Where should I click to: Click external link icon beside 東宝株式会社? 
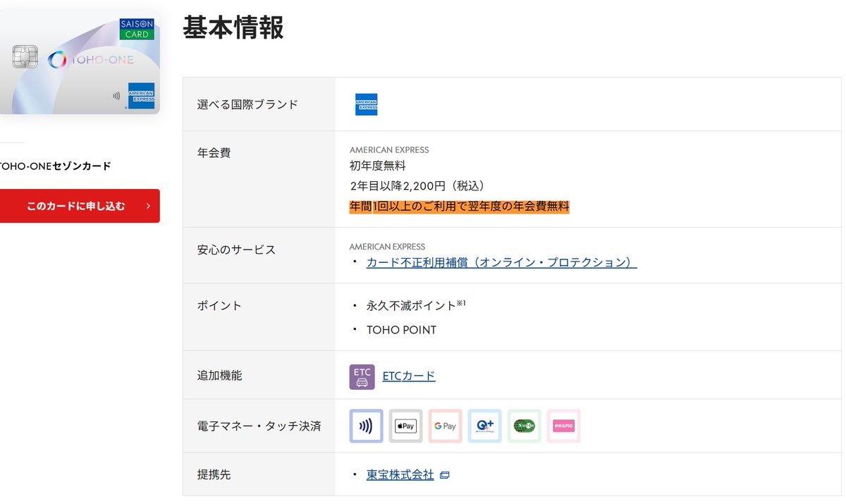click(444, 475)
